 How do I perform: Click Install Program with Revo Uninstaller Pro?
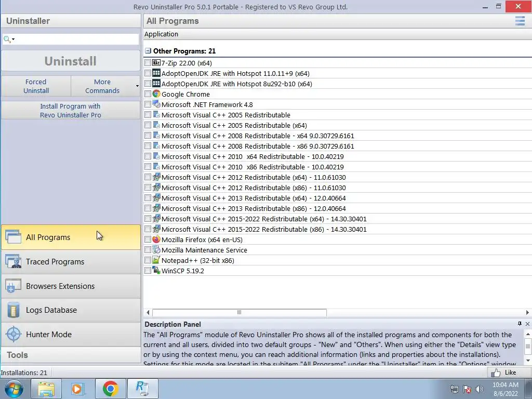(x=71, y=111)
